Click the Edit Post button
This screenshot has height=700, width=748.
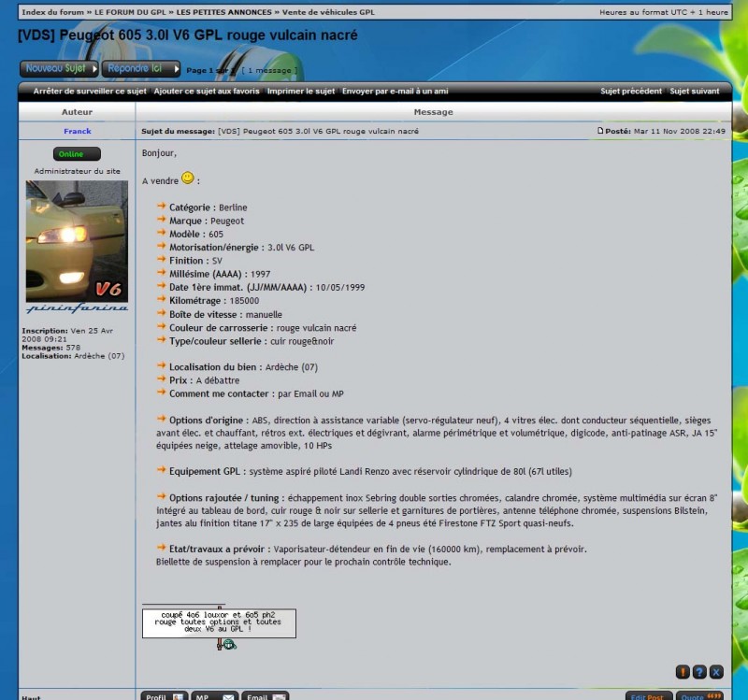(x=649, y=696)
